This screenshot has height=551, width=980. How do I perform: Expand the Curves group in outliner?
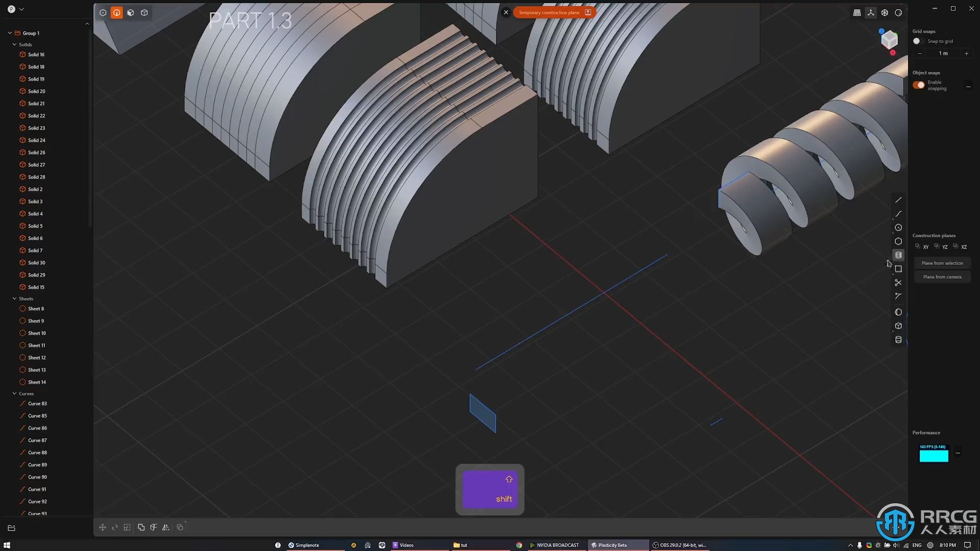point(14,393)
